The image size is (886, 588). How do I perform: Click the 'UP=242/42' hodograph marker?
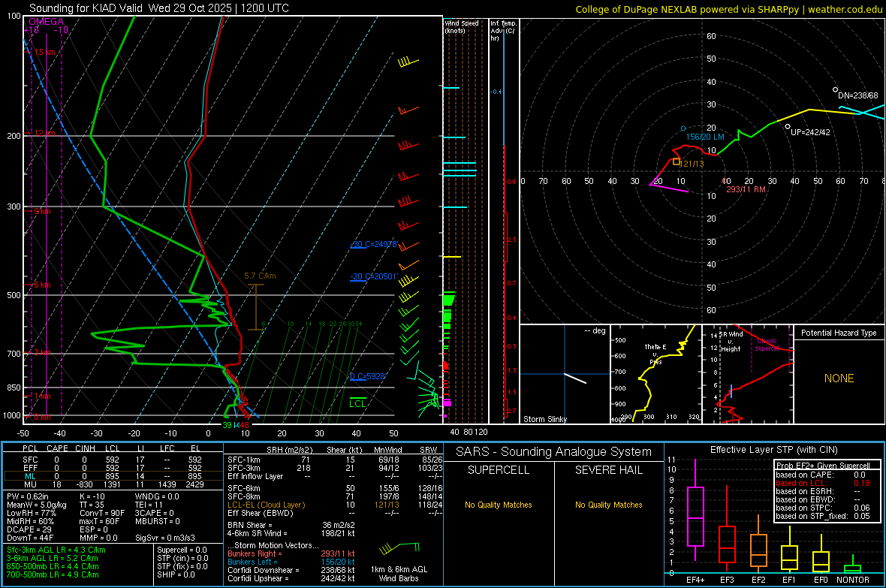point(810,132)
